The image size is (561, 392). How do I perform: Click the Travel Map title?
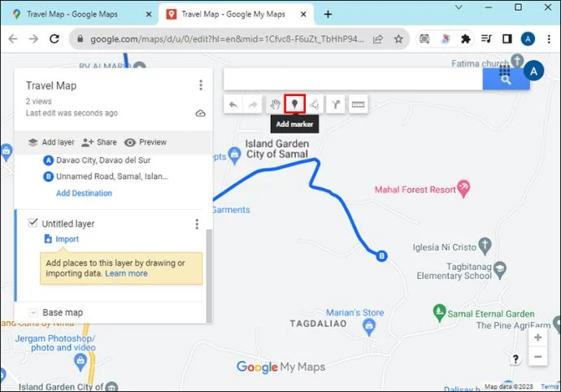pyautogui.click(x=51, y=85)
